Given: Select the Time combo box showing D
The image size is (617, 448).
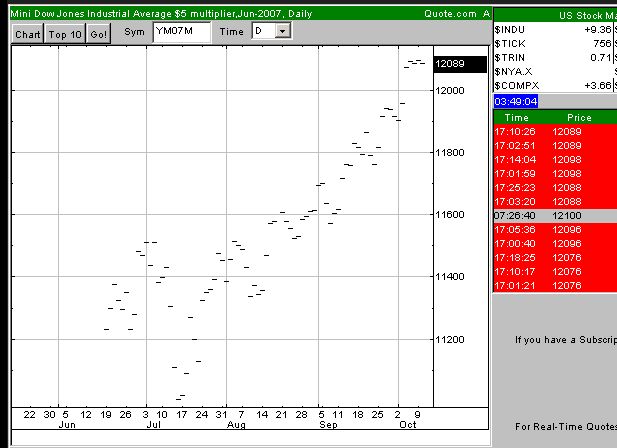Looking at the screenshot, I should (272, 31).
